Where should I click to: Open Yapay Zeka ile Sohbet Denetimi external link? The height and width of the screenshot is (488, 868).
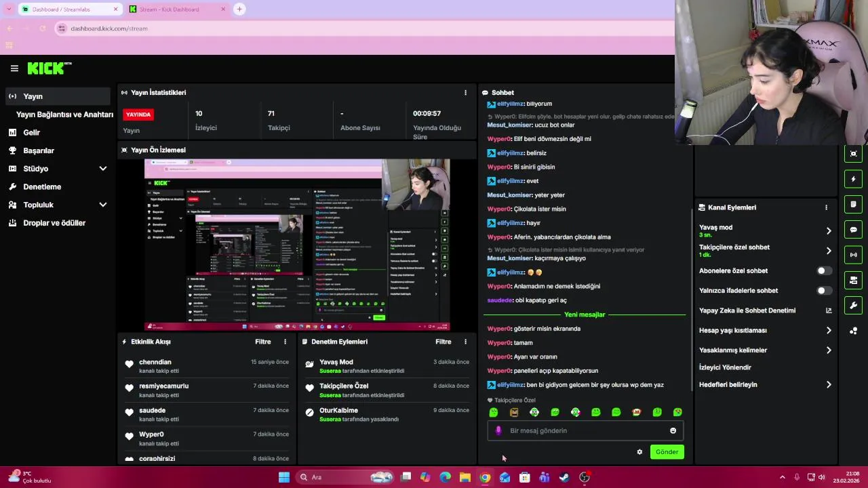828,310
